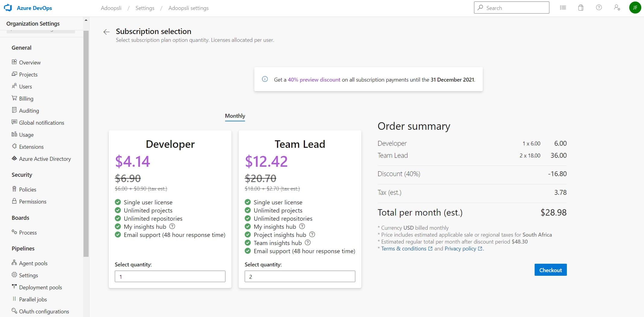
Task: Click the sidebar scroll up arrow
Action: pos(86,20)
